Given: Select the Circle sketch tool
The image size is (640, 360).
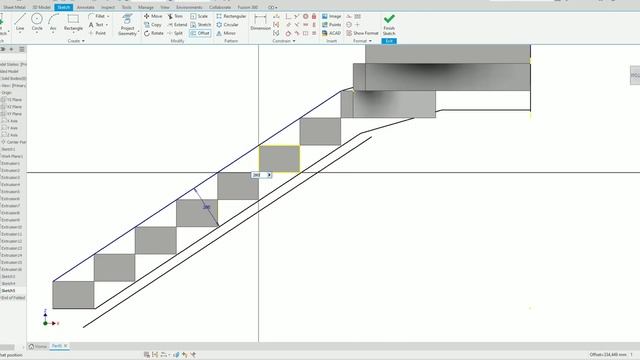Looking at the screenshot, I should pyautogui.click(x=37, y=22).
